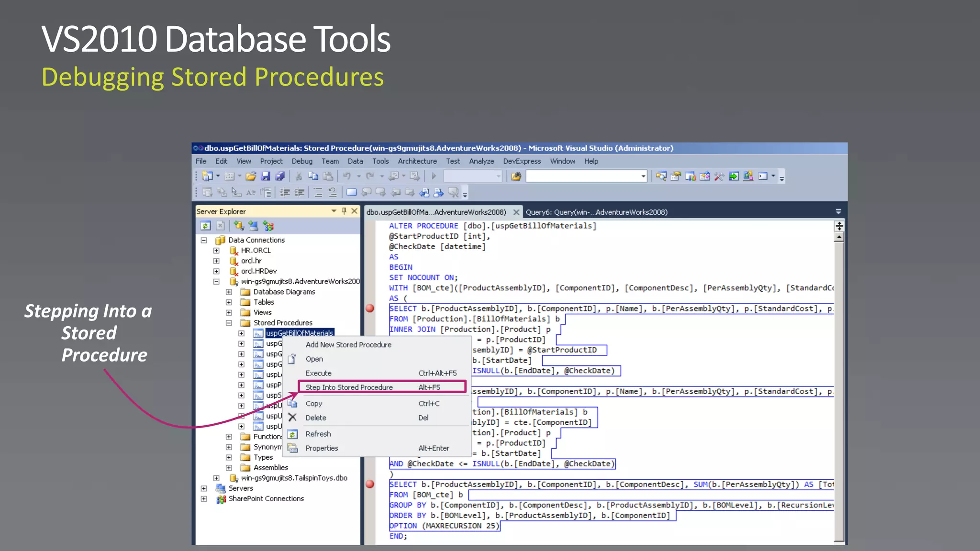Open the Find combo box dropdown arrow

click(643, 176)
